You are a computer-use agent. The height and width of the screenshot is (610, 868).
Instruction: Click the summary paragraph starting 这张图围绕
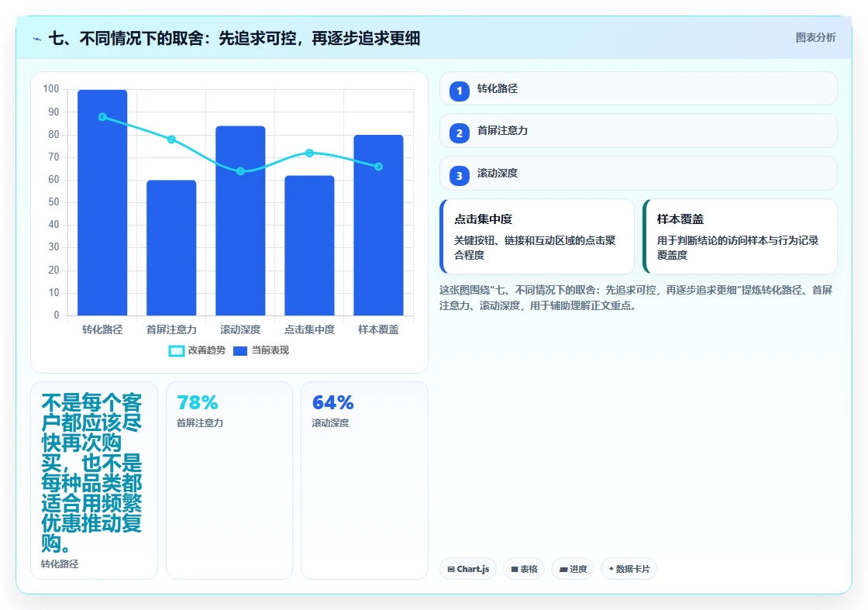click(x=636, y=298)
